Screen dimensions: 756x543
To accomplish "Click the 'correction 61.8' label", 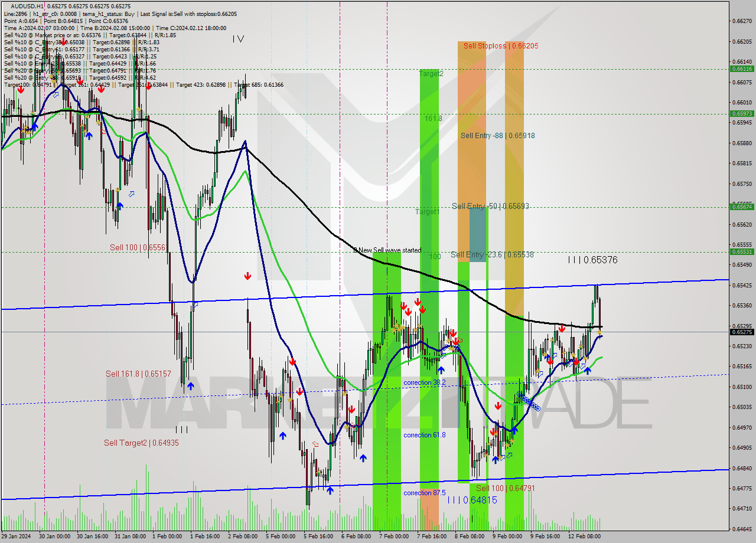I will (x=425, y=435).
